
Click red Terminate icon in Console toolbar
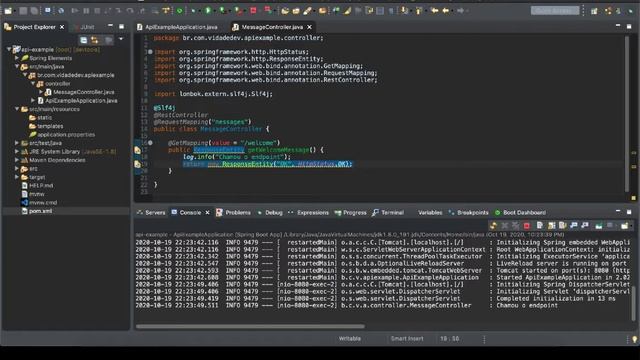[x=527, y=226]
